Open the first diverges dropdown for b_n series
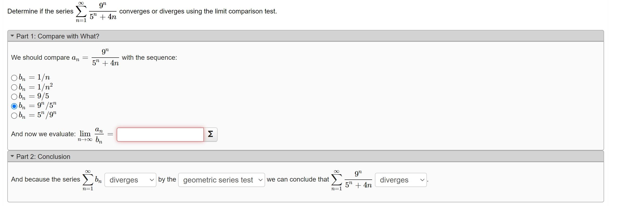Image resolution: width=644 pixels, height=212 pixels. [130, 180]
